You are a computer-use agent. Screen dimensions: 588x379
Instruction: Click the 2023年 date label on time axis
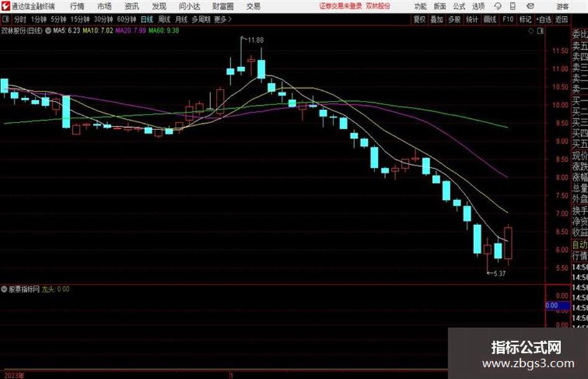(14, 375)
